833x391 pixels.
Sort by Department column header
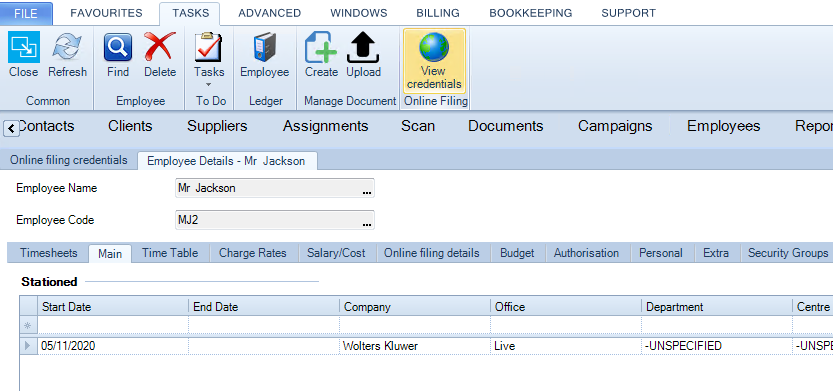717,307
